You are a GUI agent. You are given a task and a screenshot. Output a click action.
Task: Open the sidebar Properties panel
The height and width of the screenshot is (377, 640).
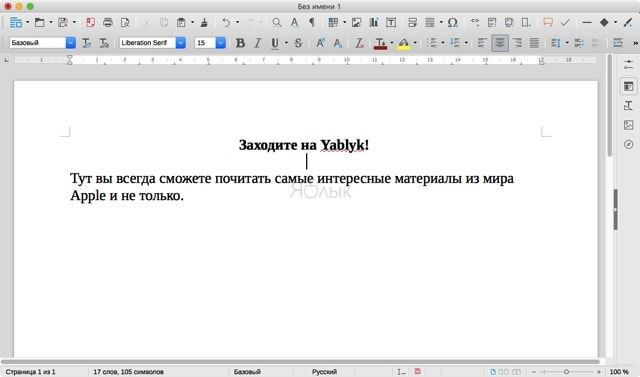(629, 86)
